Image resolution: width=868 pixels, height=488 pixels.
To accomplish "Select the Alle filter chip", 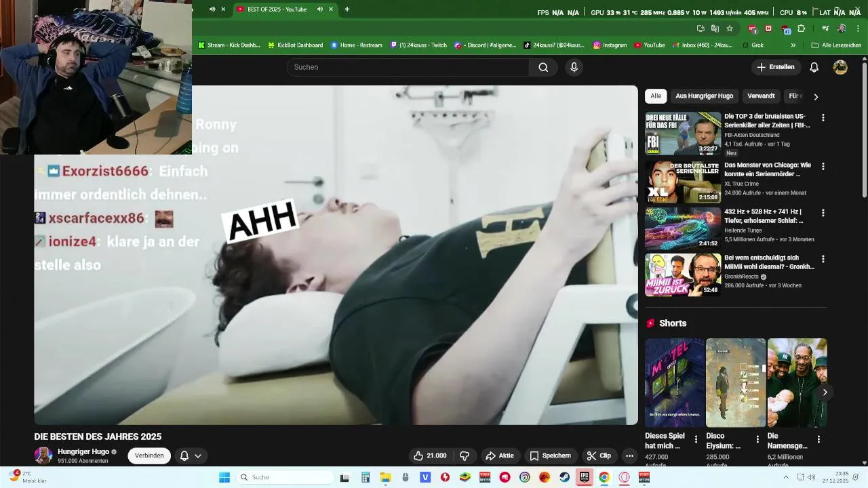I will point(656,96).
